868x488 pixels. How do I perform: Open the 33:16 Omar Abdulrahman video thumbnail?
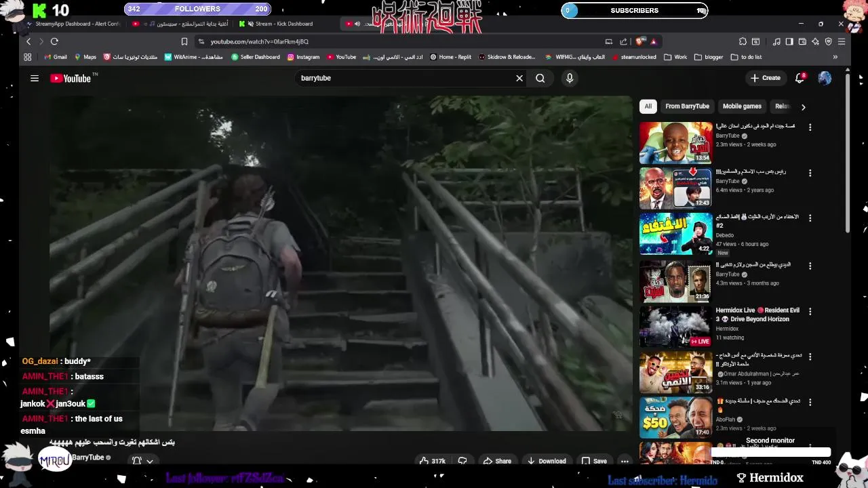click(x=676, y=372)
